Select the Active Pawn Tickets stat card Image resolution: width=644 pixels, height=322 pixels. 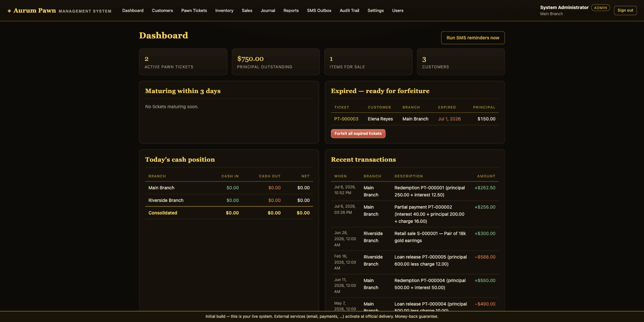tap(183, 62)
